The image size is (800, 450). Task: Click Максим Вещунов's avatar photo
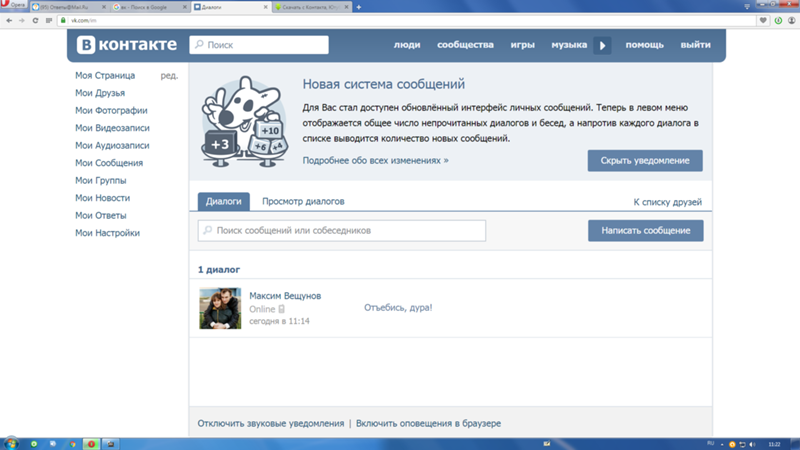click(x=220, y=308)
